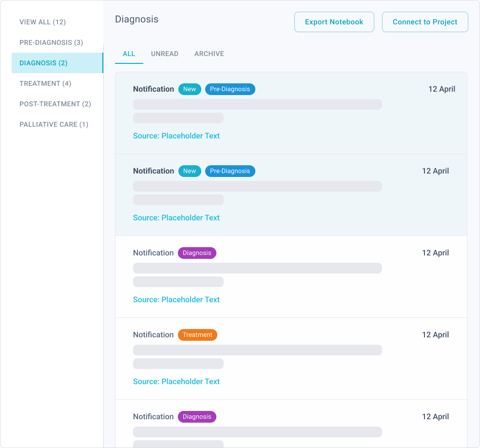The width and height of the screenshot is (480, 448).
Task: Select VIEW ALL (12) in sidebar
Action: click(42, 22)
